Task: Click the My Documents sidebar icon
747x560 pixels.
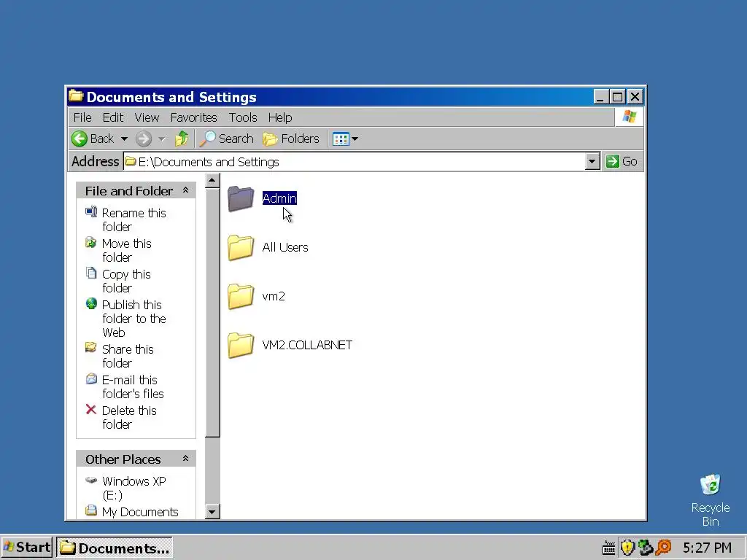Action: pos(91,511)
